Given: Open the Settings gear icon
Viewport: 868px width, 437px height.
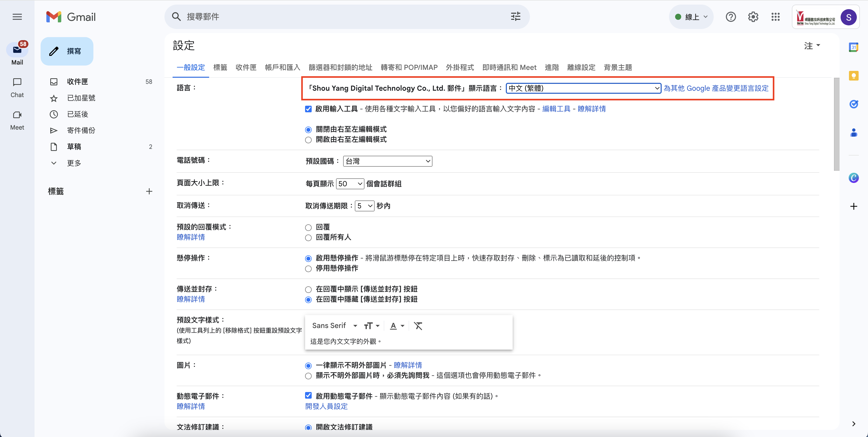Looking at the screenshot, I should coord(753,17).
